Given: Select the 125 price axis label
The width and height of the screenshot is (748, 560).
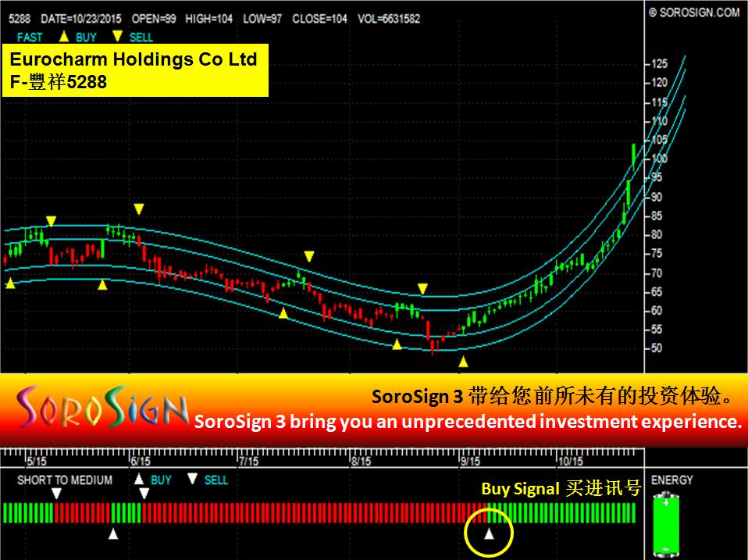Looking at the screenshot, I should tap(659, 64).
